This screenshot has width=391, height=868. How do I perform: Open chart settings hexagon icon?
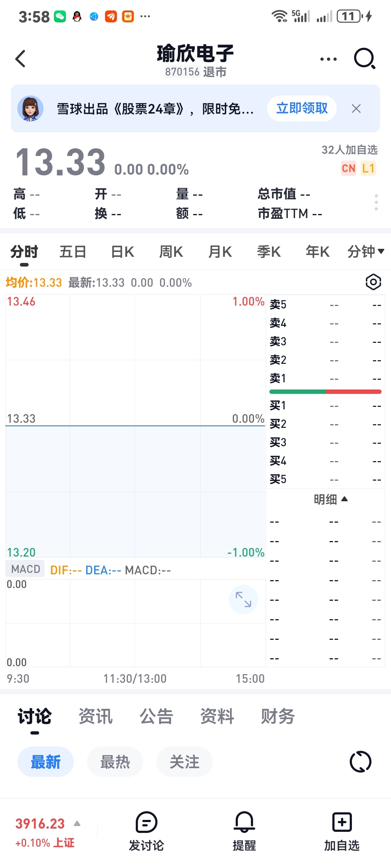[373, 282]
